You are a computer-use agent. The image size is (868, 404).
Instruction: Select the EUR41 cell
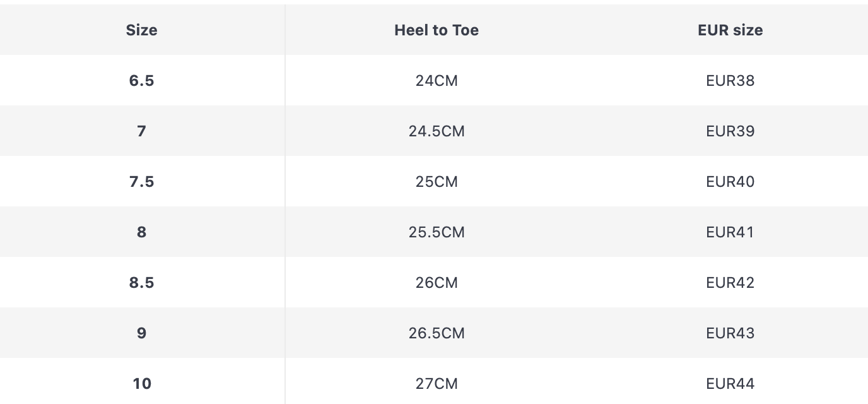pyautogui.click(x=730, y=232)
